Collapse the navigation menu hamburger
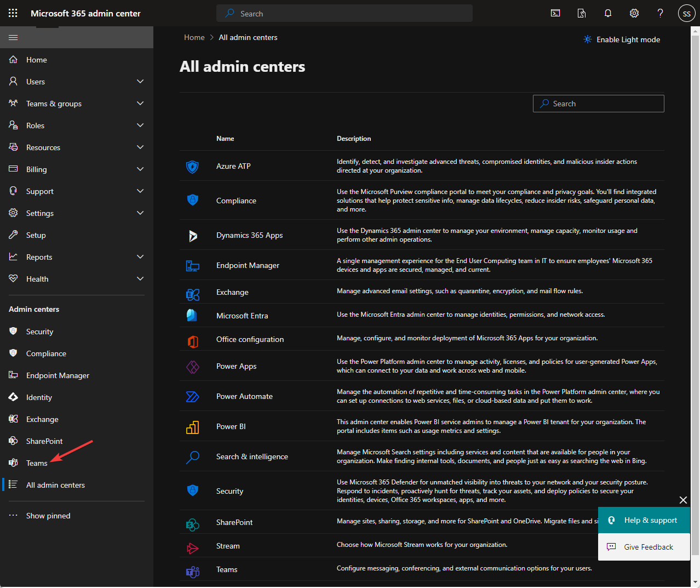 tap(13, 37)
